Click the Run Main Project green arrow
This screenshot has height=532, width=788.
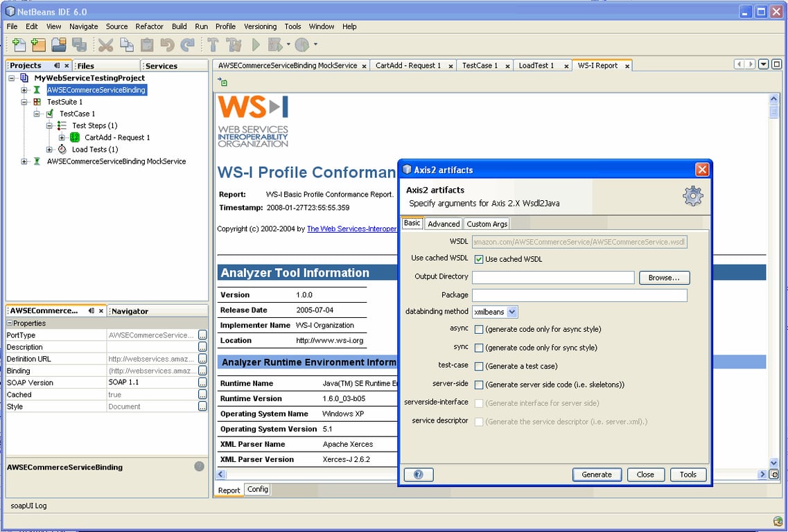tap(256, 45)
